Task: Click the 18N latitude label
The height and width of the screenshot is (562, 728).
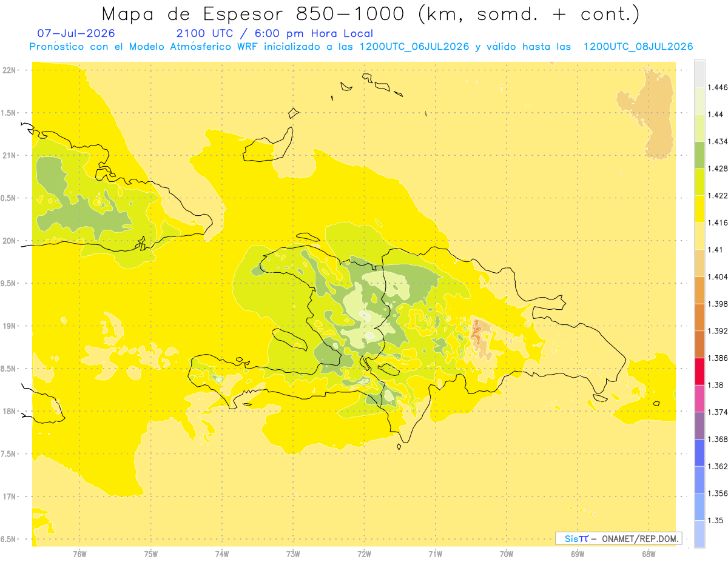Action: 10,412
